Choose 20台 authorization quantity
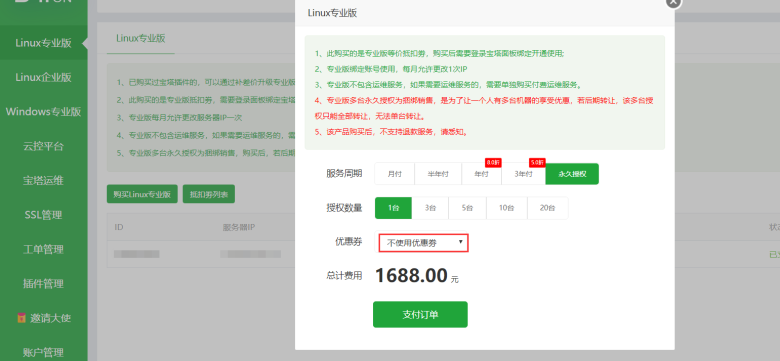The width and height of the screenshot is (780, 361). tap(547, 208)
